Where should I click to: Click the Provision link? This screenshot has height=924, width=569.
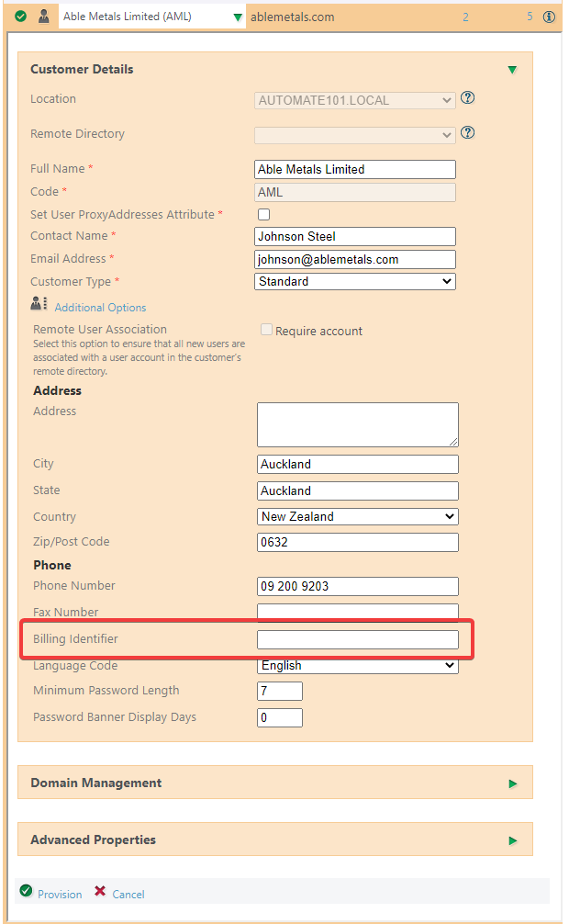pos(60,894)
